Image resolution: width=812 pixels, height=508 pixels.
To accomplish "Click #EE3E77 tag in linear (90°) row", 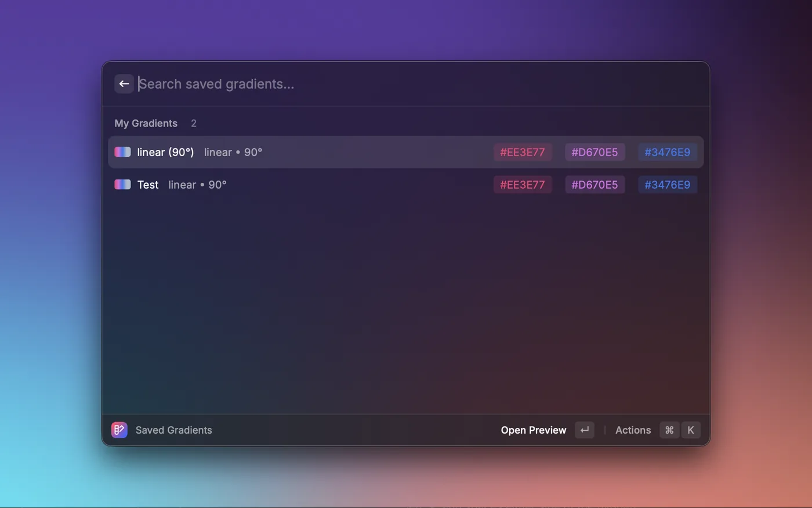I will [x=523, y=152].
